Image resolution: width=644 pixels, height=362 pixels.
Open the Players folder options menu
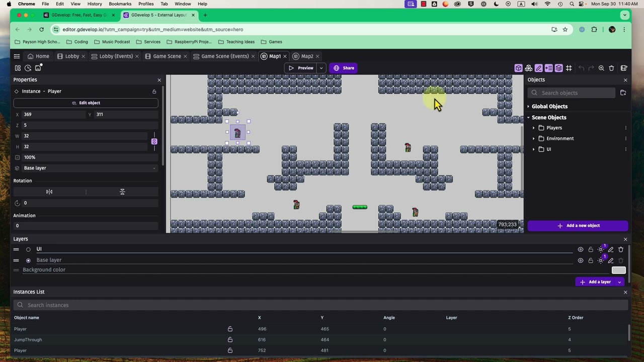(x=626, y=128)
